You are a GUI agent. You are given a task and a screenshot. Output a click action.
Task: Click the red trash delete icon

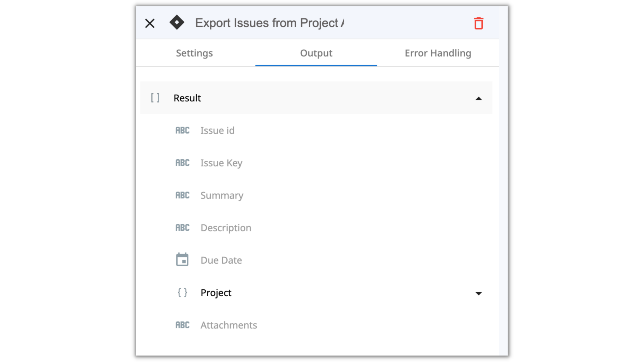478,23
